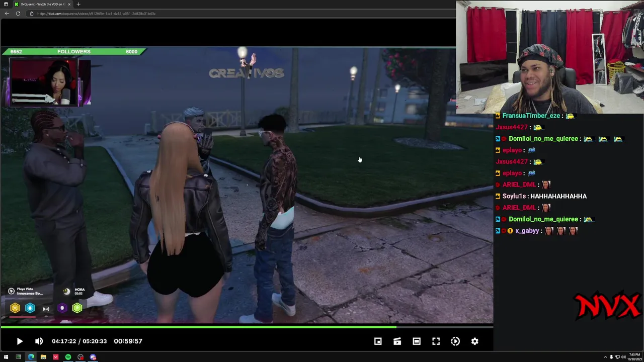Click the 00:59:57 timer readout

click(x=128, y=341)
